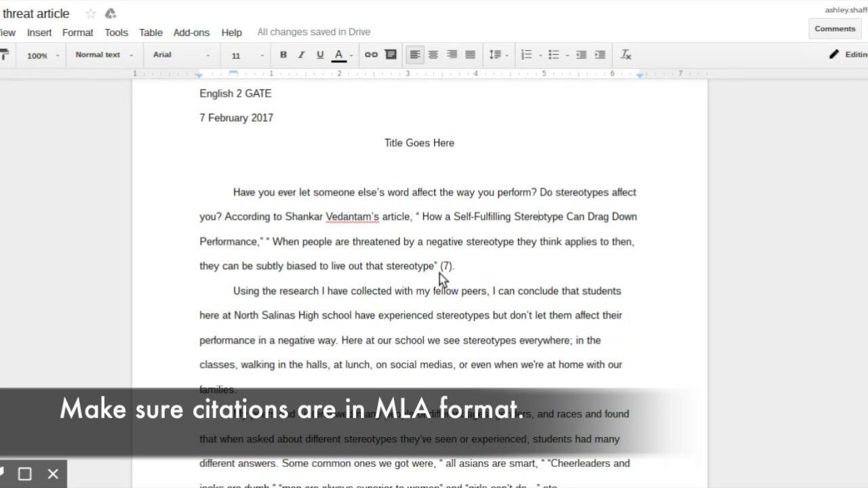Toggle underline formatting

coord(320,55)
